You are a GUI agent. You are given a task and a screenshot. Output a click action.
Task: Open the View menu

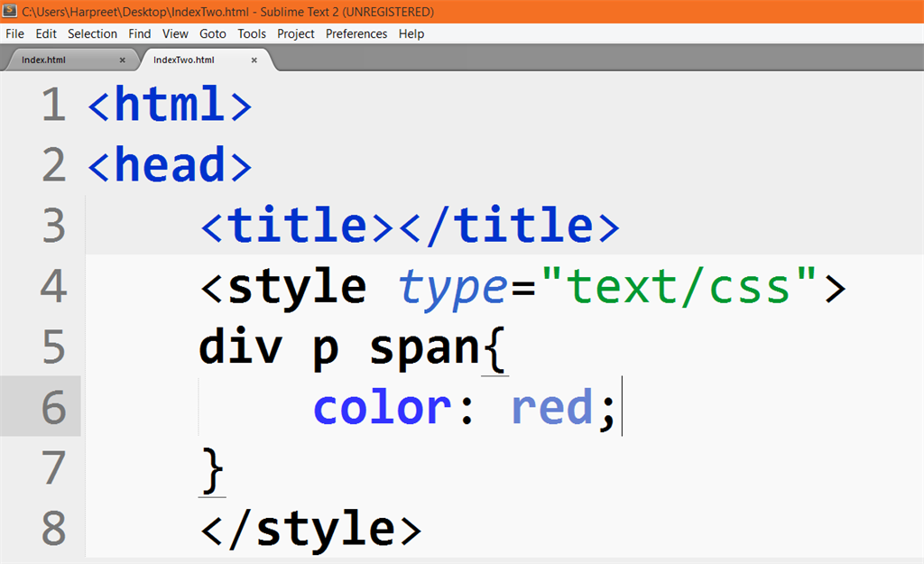coord(175,33)
